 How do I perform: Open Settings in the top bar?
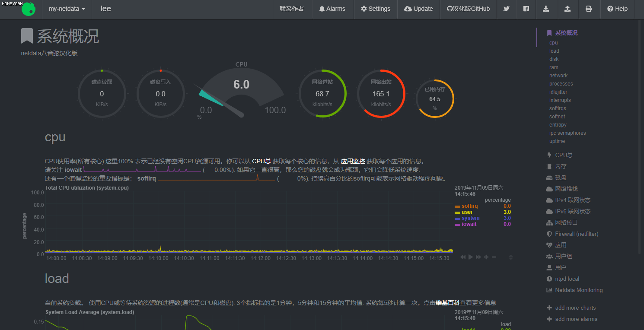coord(376,9)
